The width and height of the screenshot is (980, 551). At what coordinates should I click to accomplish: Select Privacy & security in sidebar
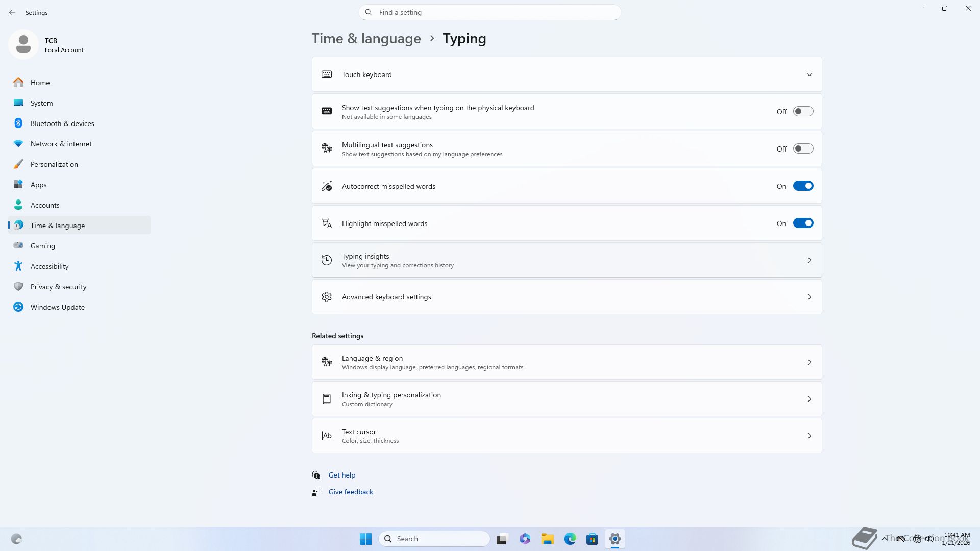tap(58, 287)
